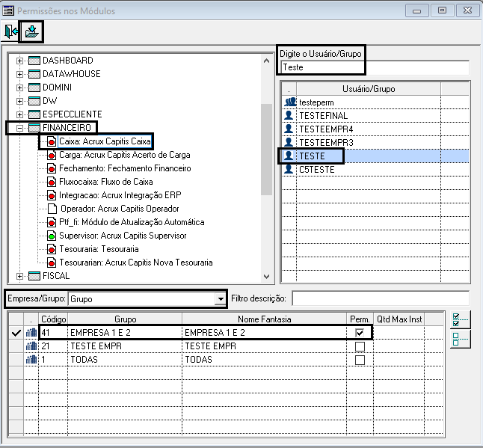The width and height of the screenshot is (483, 448).
Task: Click the red icon beside Carga module
Action: coord(52,155)
